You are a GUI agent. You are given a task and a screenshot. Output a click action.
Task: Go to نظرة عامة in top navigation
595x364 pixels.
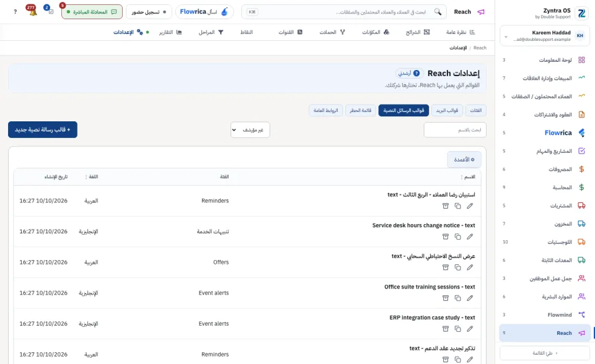461,32
